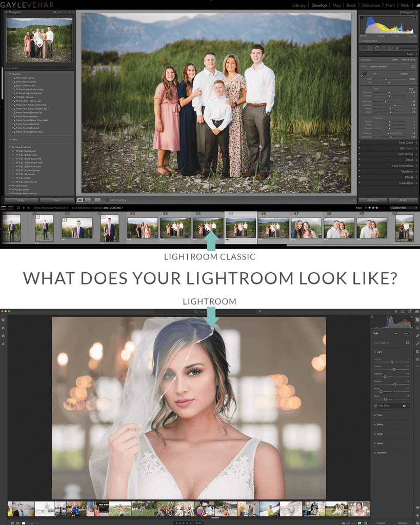This screenshot has width=420, height=525.
Task: Open the Adobe Standard profile dropdown
Action: click(379, 67)
